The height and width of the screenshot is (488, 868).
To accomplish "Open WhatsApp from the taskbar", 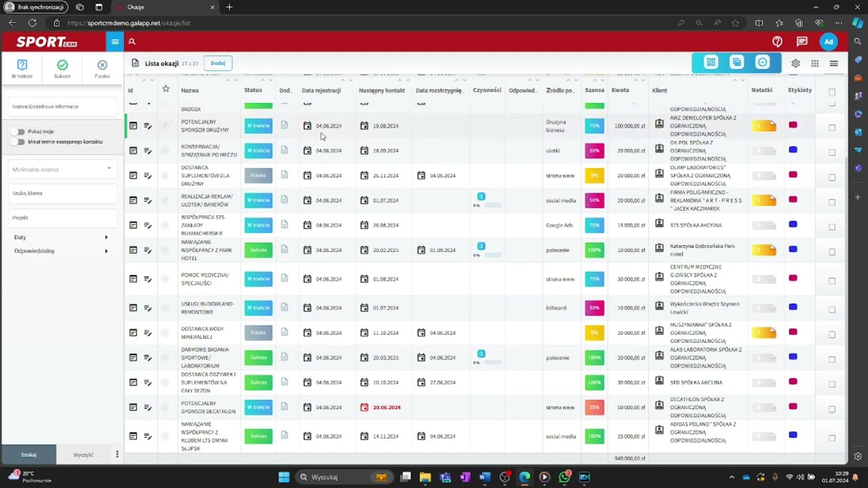I will coord(564,477).
